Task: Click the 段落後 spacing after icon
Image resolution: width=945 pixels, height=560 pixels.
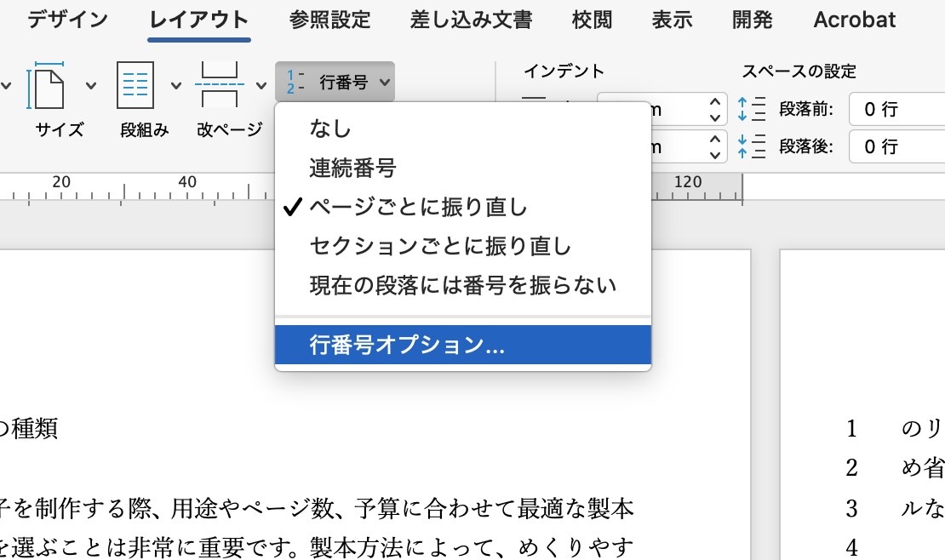Action: coord(751,146)
